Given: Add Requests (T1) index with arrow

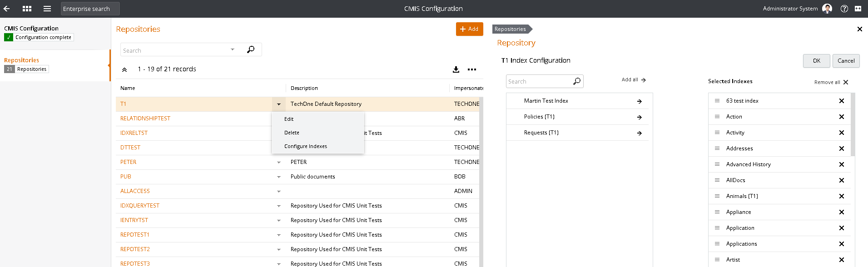Looking at the screenshot, I should (640, 133).
